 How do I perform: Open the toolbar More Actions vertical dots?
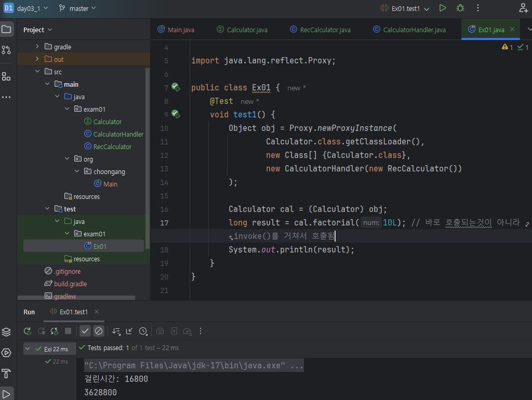pyautogui.click(x=478, y=8)
